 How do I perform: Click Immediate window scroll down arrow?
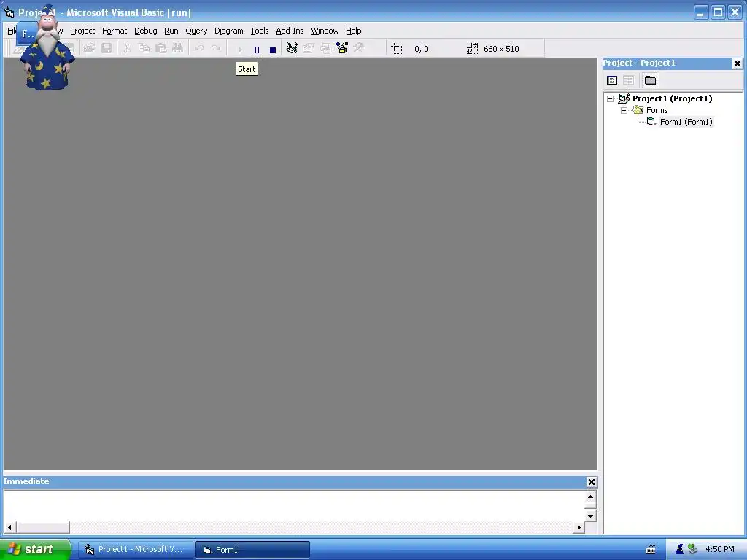pyautogui.click(x=590, y=516)
